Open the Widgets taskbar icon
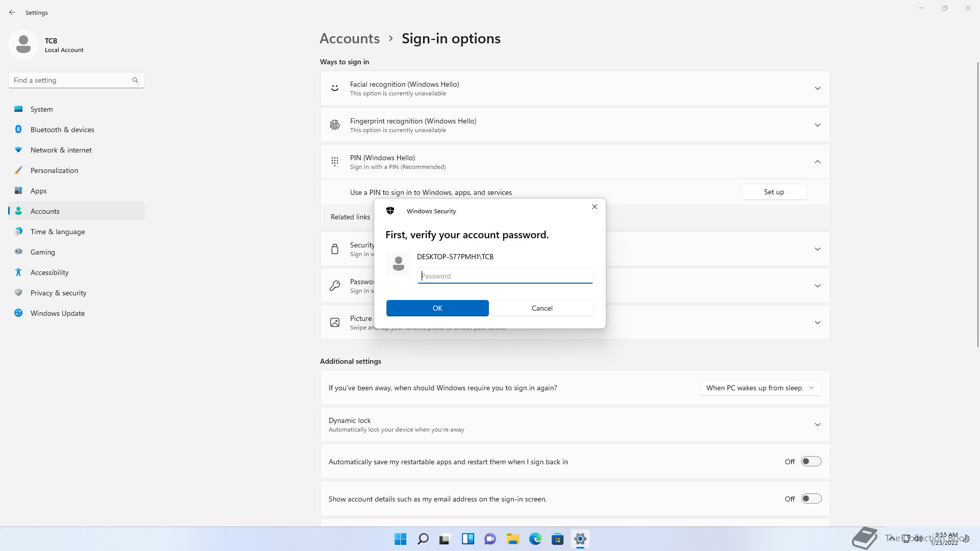The width and height of the screenshot is (980, 551). tap(468, 539)
